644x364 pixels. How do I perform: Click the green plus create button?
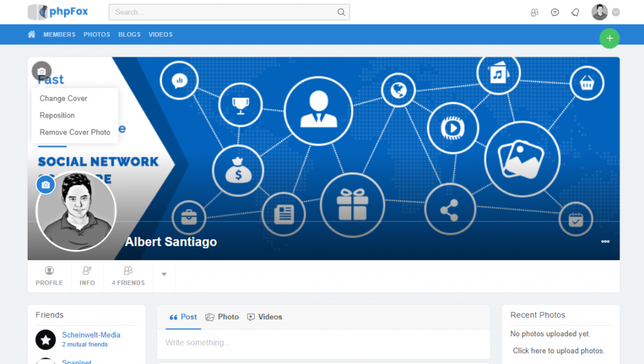[x=609, y=38]
